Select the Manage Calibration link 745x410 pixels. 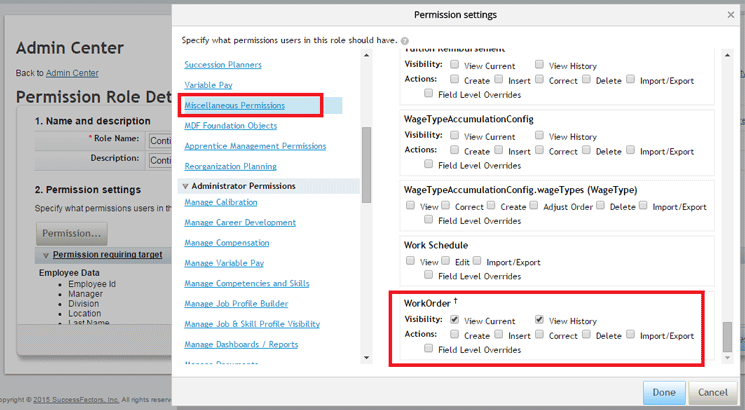click(x=220, y=202)
